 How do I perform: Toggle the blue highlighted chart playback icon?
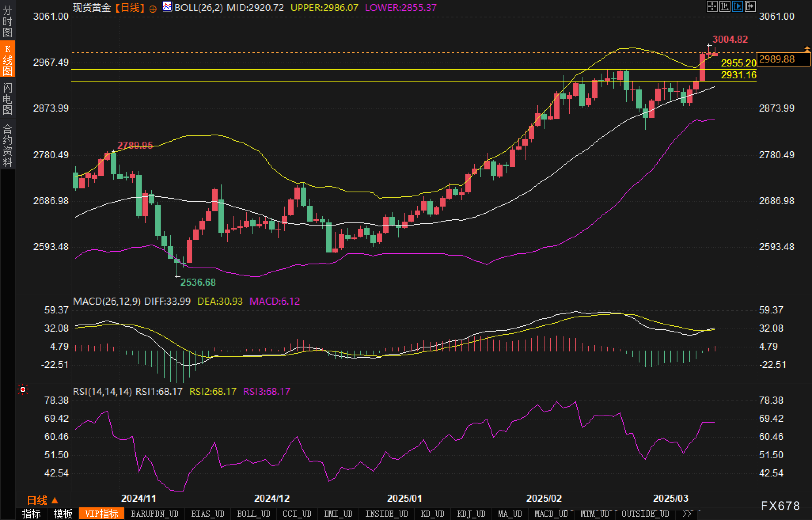click(737, 6)
